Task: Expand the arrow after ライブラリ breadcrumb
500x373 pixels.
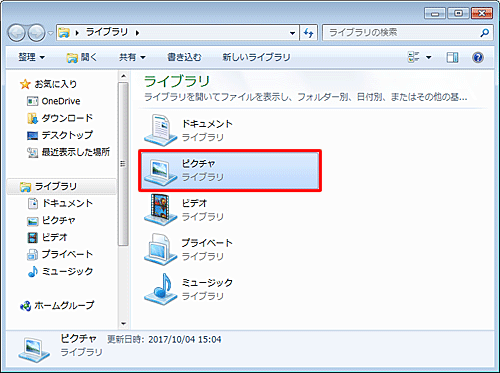Action: pos(137,33)
